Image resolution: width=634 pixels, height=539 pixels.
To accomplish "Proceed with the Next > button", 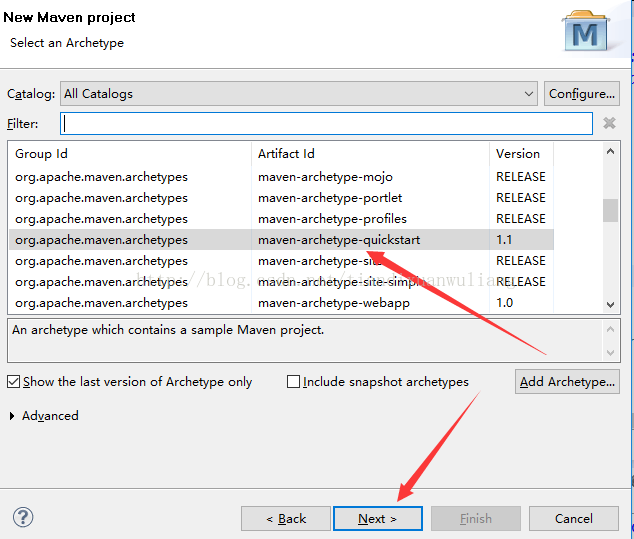I will point(378,518).
